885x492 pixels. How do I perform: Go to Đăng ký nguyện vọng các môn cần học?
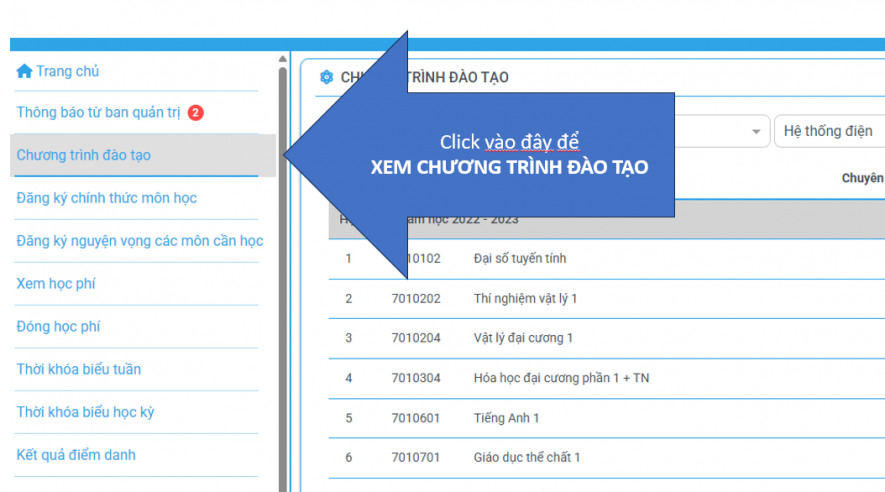140,241
